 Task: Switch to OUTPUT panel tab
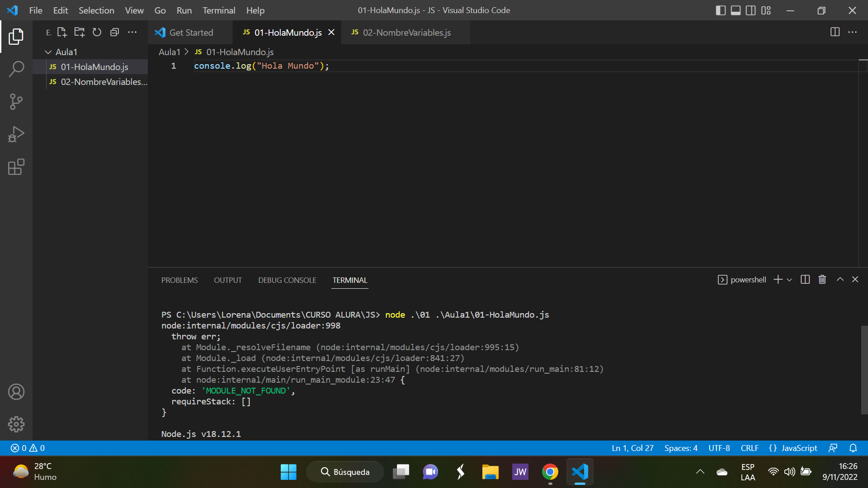click(228, 280)
